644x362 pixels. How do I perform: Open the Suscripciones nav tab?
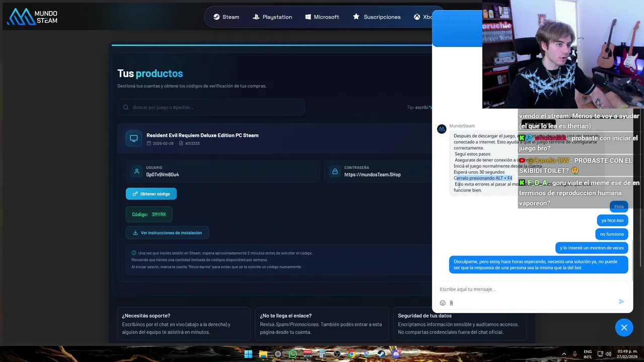[377, 17]
